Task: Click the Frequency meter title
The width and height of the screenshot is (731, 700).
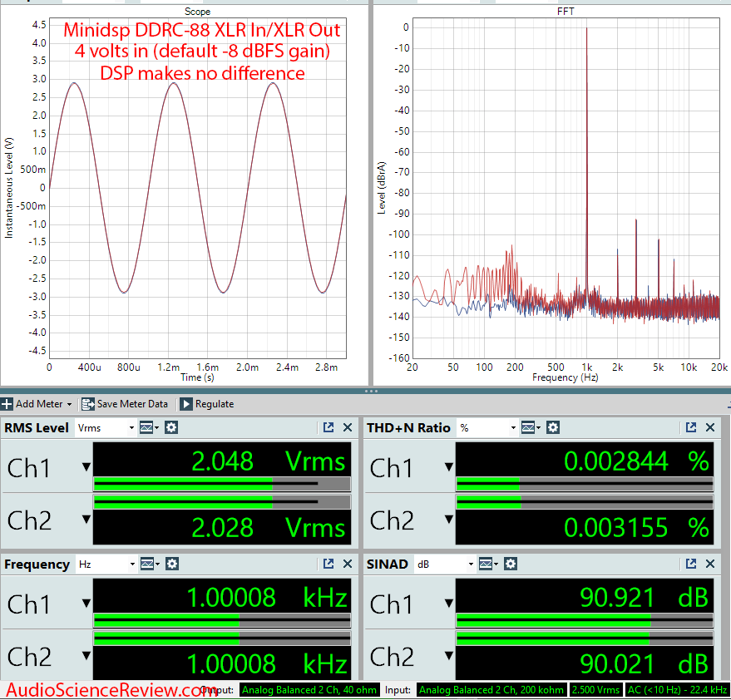Action: [x=37, y=564]
